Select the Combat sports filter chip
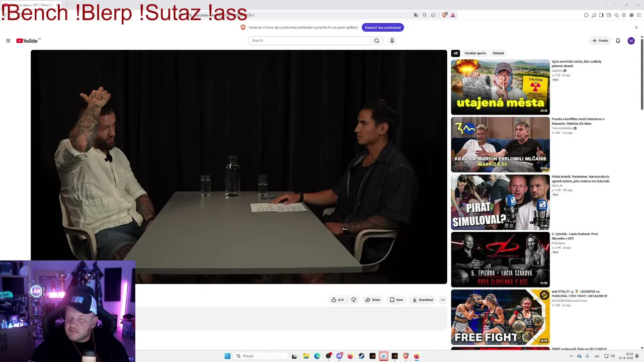This screenshot has height=362, width=644. point(475,53)
